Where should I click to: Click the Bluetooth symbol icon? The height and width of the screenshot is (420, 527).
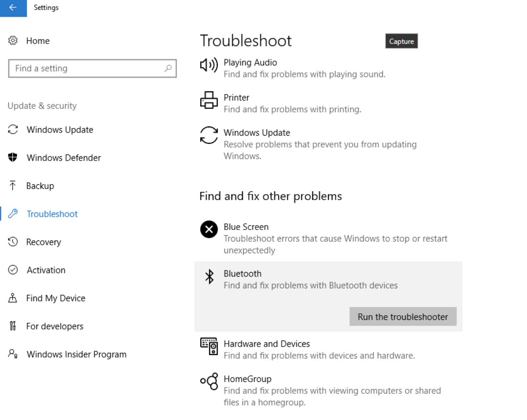(x=209, y=276)
